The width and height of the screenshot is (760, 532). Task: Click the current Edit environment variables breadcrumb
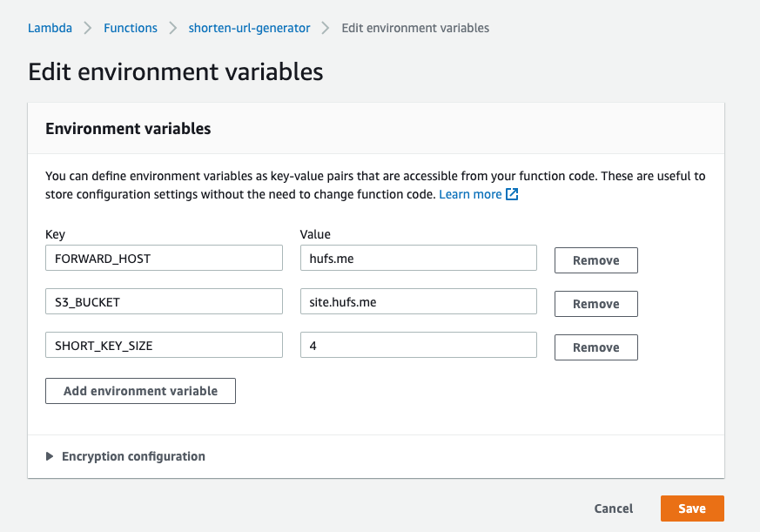[x=415, y=28]
